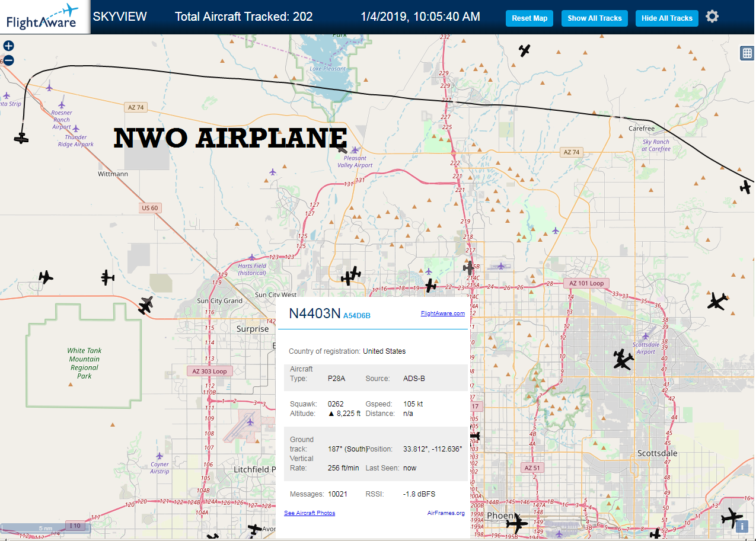Click Pleasant Valley Airport marker icon
The image size is (756, 541).
point(355,150)
